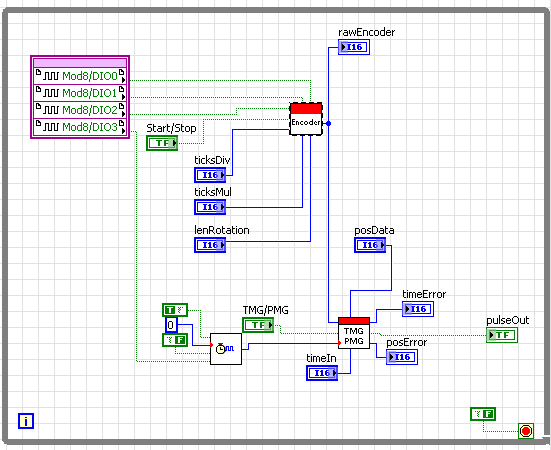
Task: Click the TMG/PMG boolean control terminal
Action: pyautogui.click(x=258, y=325)
